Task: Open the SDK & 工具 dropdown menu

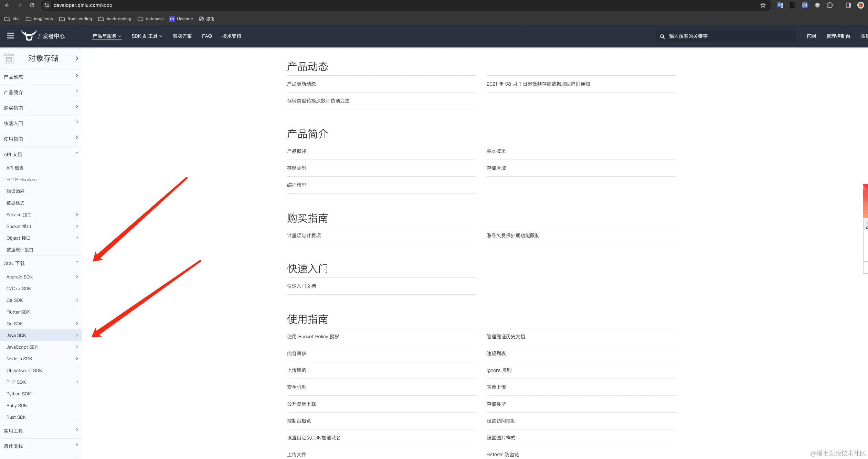Action: (147, 36)
